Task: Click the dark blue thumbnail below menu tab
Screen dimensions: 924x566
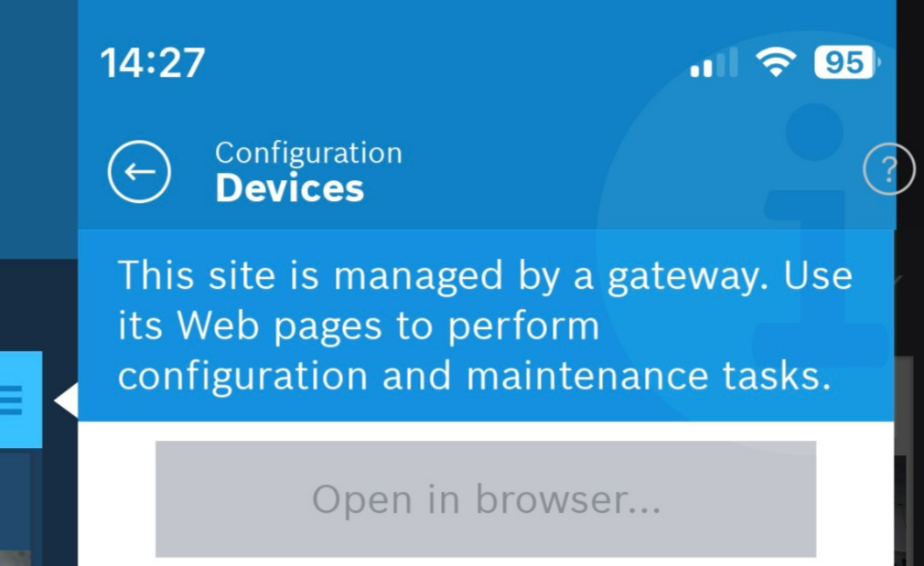Action: [16, 507]
